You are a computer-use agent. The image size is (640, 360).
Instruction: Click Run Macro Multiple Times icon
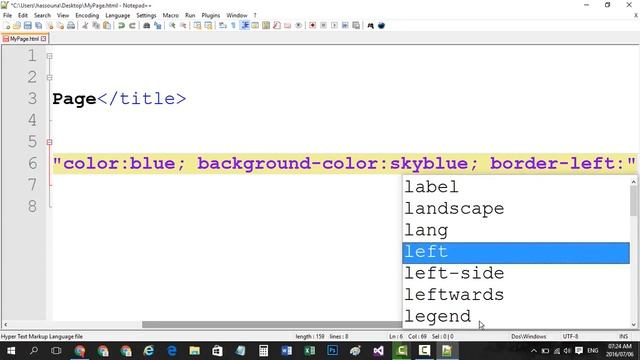pos(345,26)
